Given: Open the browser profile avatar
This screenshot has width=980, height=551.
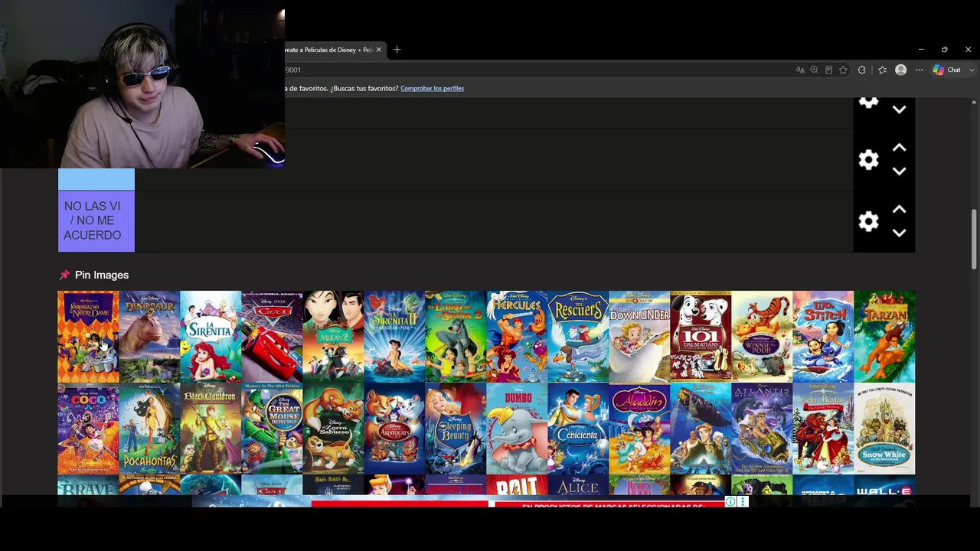Looking at the screenshot, I should click(901, 70).
